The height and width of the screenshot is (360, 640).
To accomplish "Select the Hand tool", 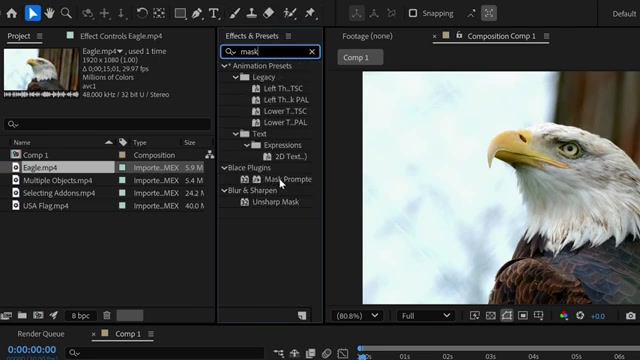I will tap(49, 13).
